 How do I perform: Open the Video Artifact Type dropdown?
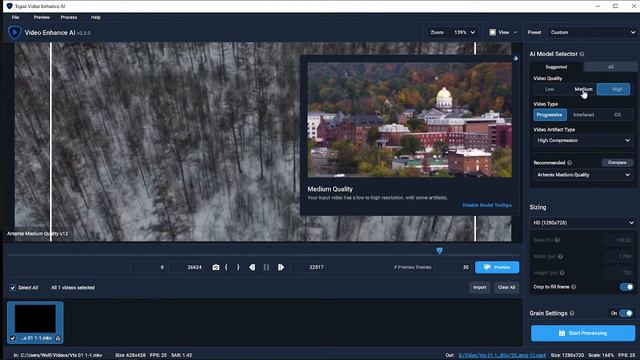[583, 140]
